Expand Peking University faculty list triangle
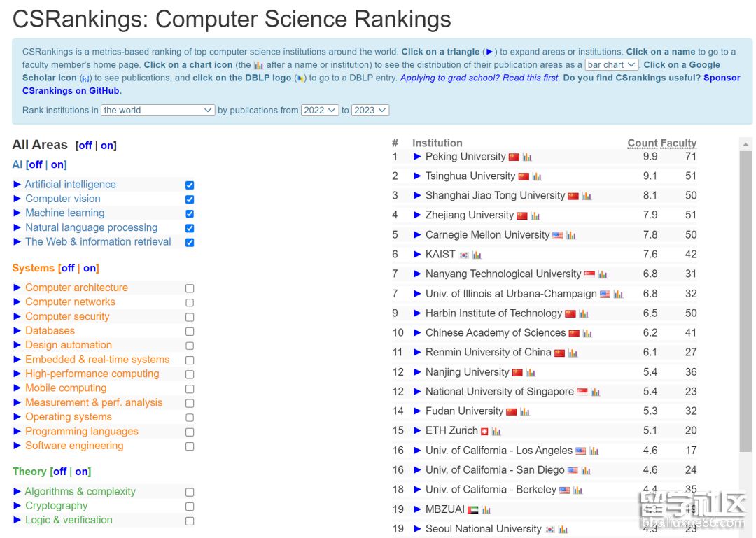The height and width of the screenshot is (538, 756). [417, 156]
